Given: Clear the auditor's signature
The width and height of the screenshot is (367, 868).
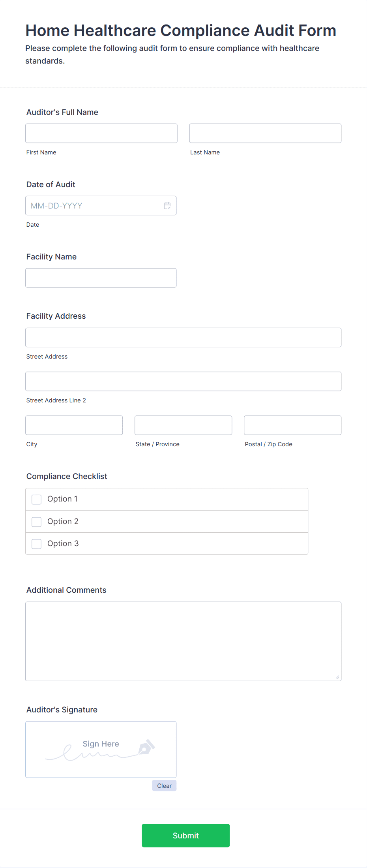Looking at the screenshot, I should point(164,786).
